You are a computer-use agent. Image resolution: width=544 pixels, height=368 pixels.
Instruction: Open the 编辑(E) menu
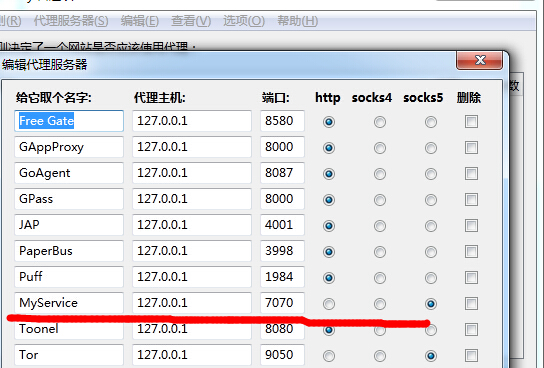click(140, 21)
